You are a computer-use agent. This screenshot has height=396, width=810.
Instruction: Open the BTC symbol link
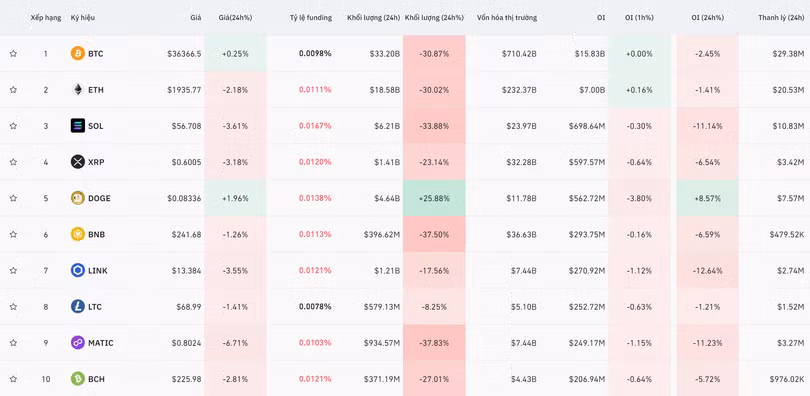(96, 54)
